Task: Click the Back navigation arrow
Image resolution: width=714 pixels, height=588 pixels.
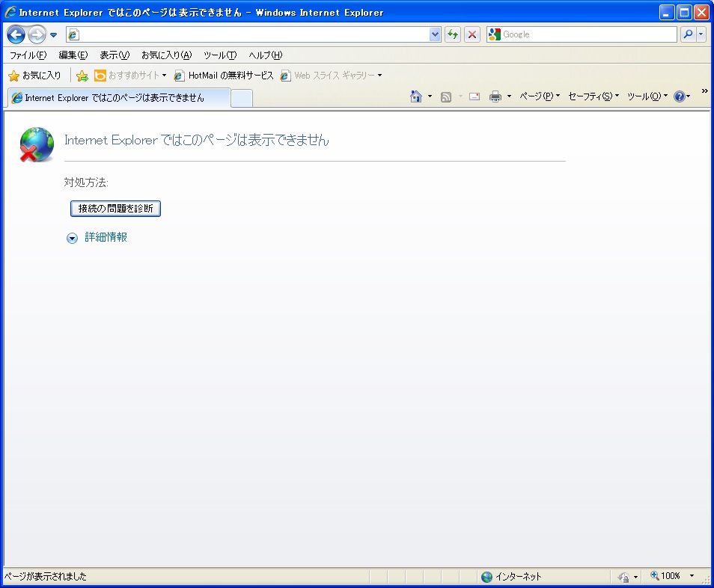Action: [16, 34]
